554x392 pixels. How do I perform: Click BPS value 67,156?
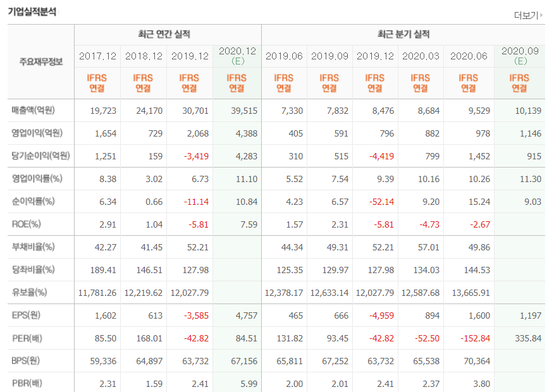[244, 361]
